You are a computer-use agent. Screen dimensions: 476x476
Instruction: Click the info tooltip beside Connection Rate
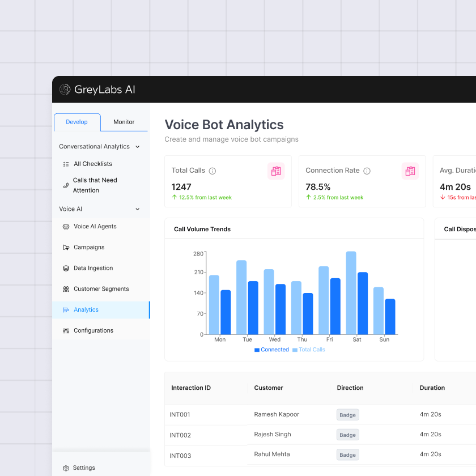tap(368, 171)
